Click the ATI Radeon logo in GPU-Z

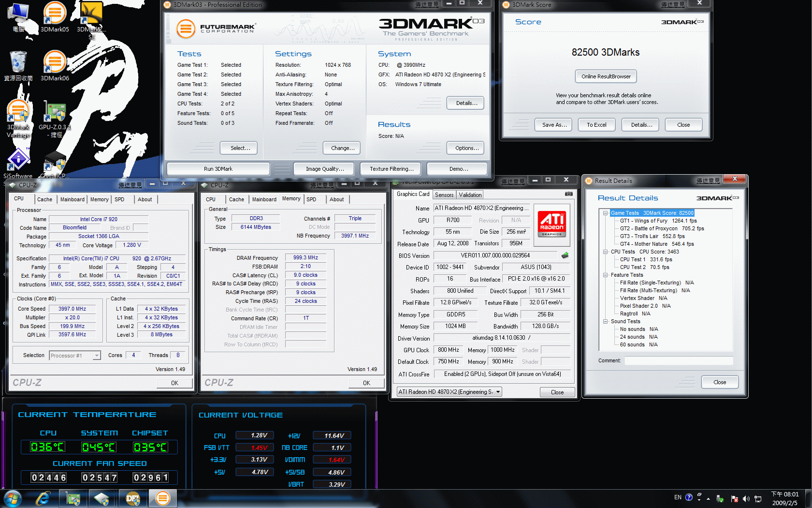pos(551,224)
